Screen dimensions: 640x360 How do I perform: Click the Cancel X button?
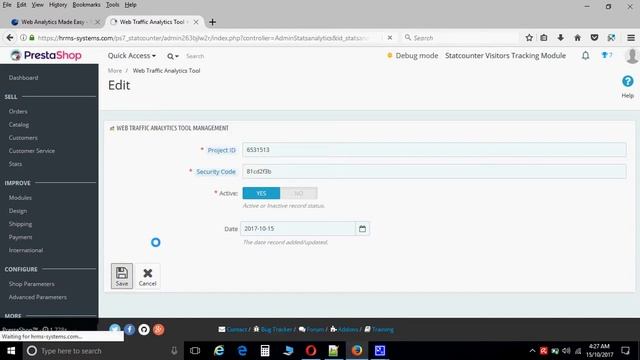147,276
